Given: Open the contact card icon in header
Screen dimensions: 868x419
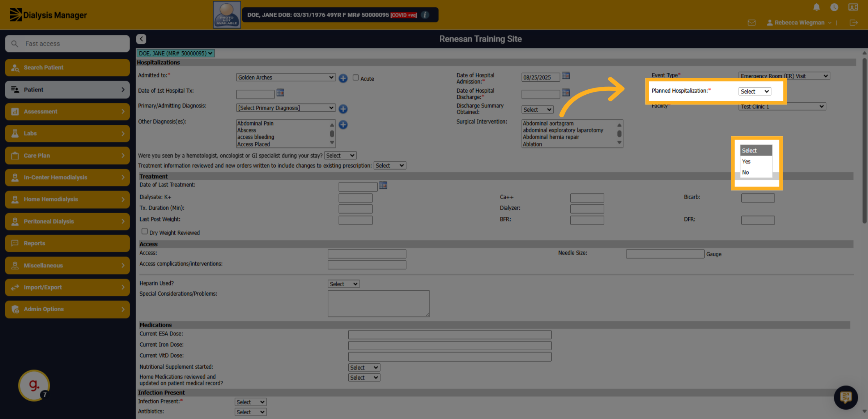Looking at the screenshot, I should pos(853,7).
